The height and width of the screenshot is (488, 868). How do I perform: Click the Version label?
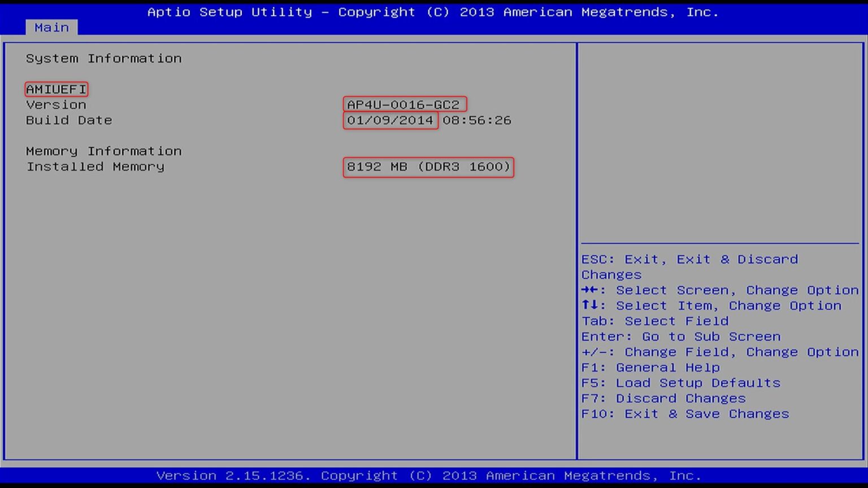[56, 104]
